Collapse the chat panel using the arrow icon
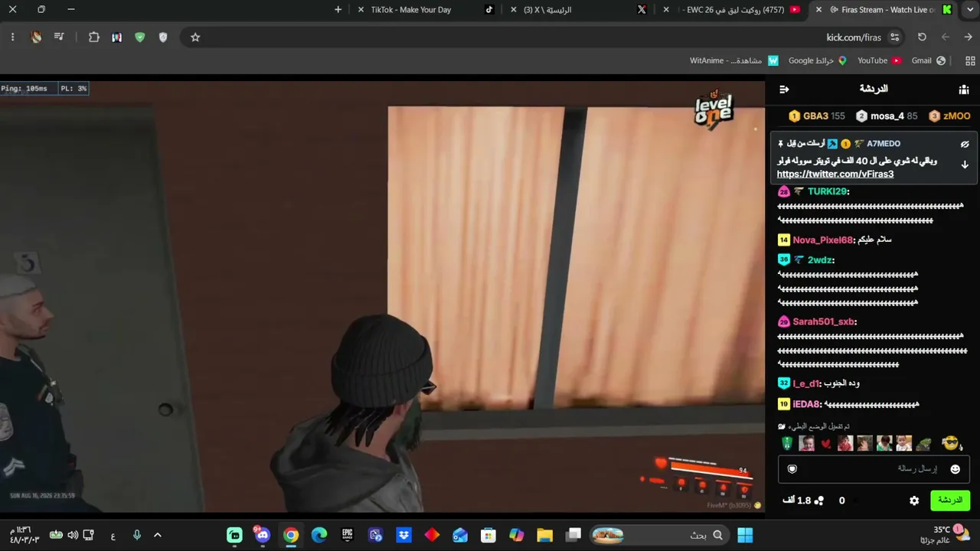 (784, 90)
